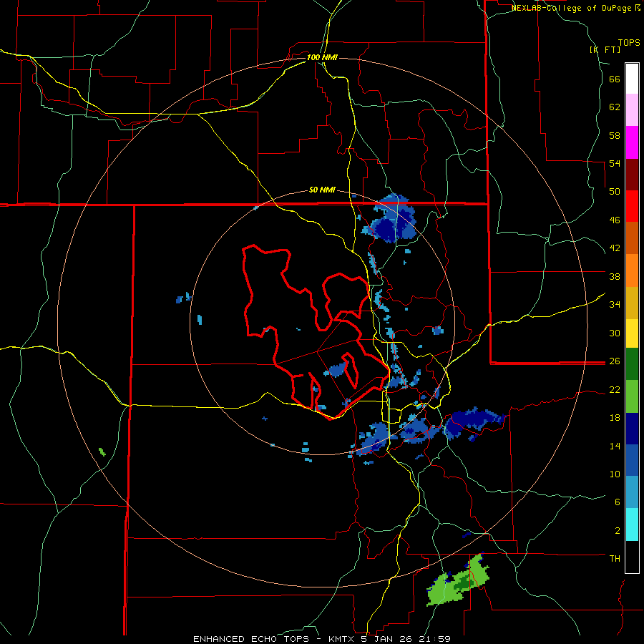
Task: Select the legend value 2 label
Action: pyautogui.click(x=617, y=531)
